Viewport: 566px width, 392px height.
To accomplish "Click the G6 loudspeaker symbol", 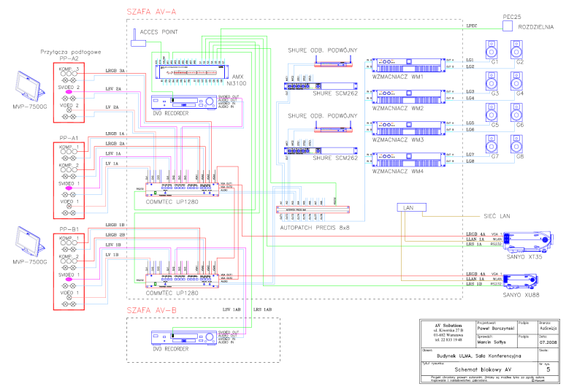I will (516, 112).
